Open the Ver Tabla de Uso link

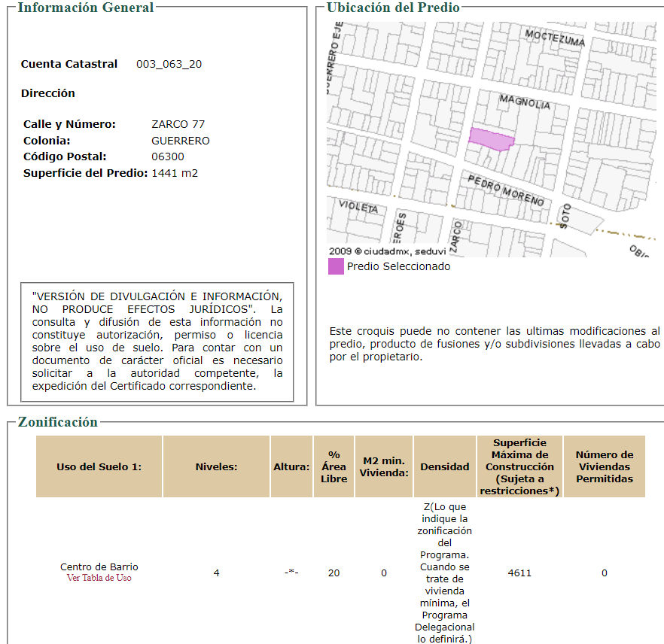[x=99, y=578]
